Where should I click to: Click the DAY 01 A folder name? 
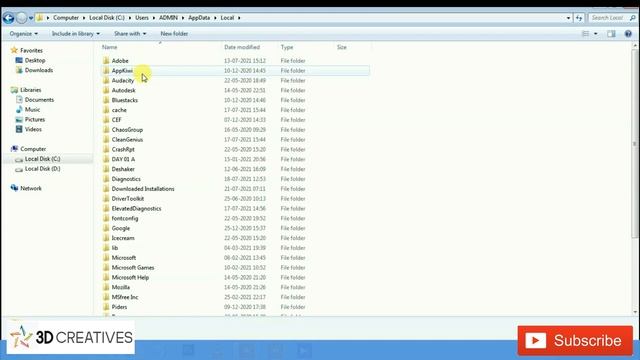pos(123,159)
